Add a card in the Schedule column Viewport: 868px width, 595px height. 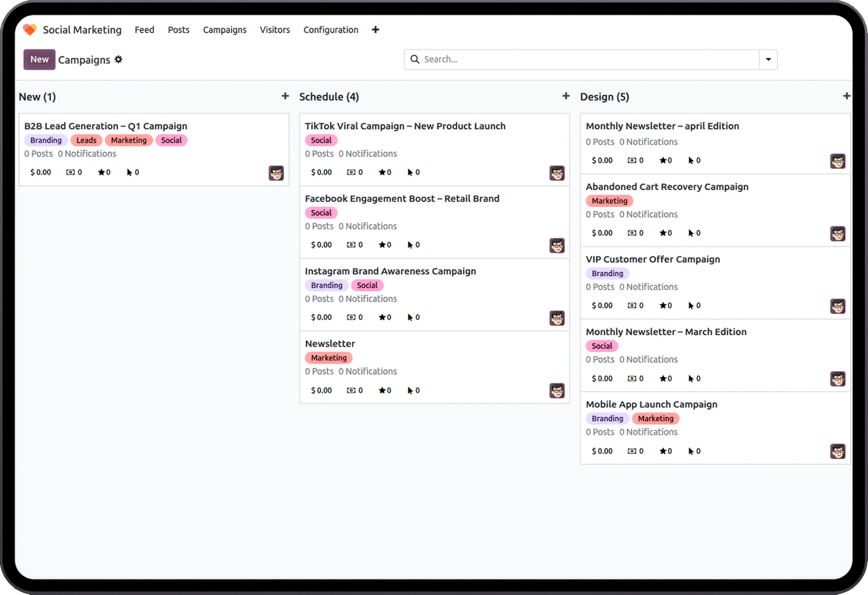pos(566,96)
